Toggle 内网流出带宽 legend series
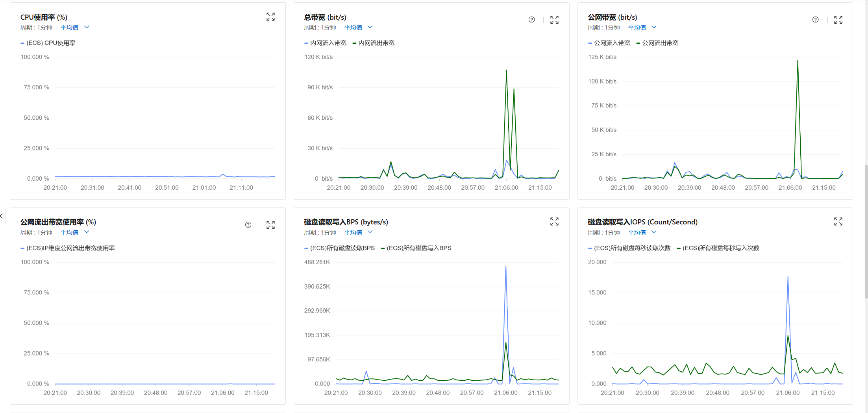The image size is (868, 413). (x=374, y=43)
